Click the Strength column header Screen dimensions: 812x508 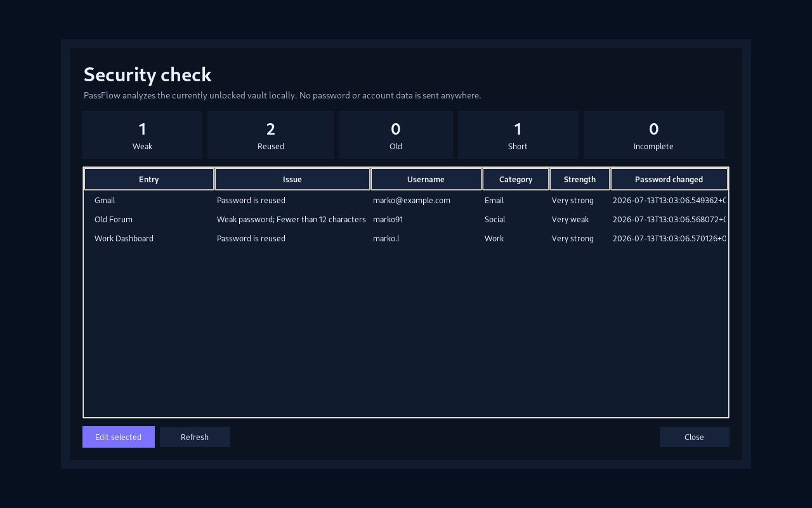point(580,179)
